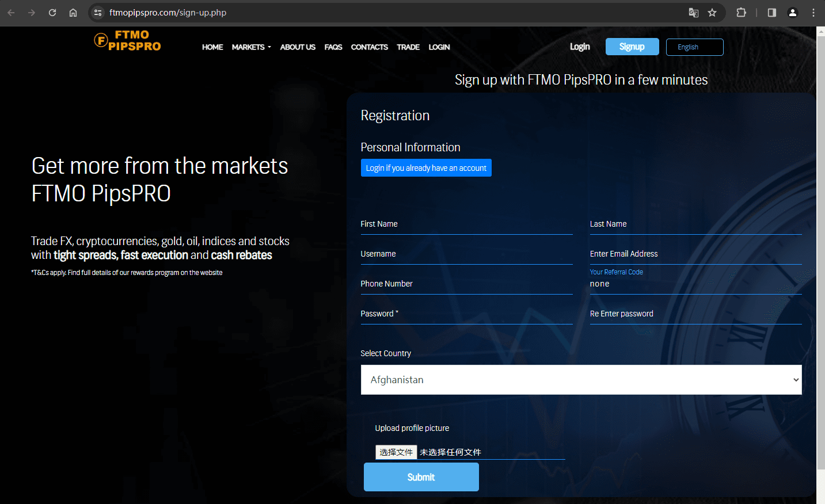Viewport: 825px width, 504px height.
Task: Click the page vertical scrollbar
Action: click(820, 253)
